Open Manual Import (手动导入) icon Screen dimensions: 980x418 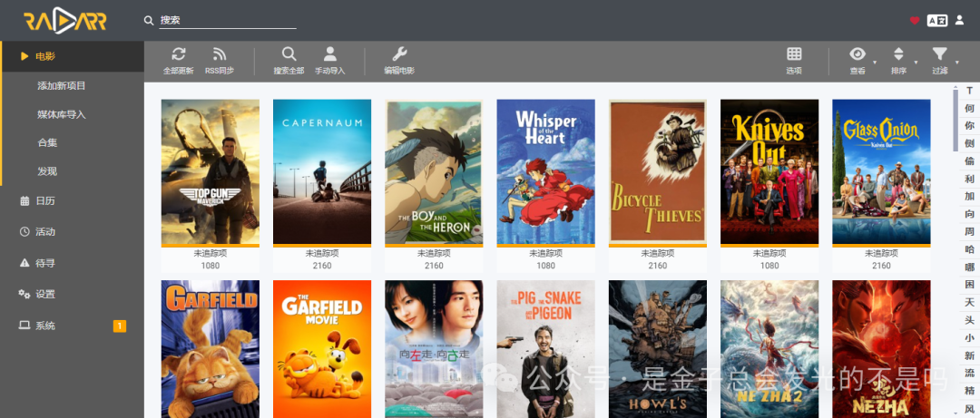pyautogui.click(x=330, y=54)
